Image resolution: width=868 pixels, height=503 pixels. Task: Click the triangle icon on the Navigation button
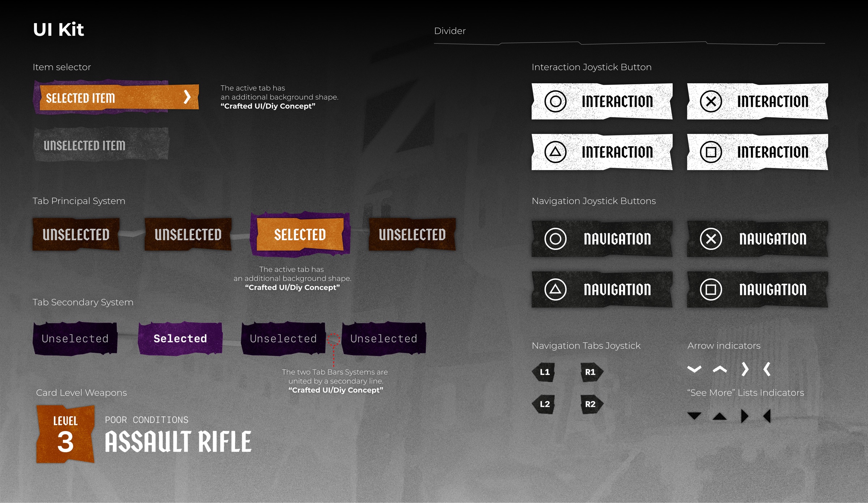[x=555, y=289]
